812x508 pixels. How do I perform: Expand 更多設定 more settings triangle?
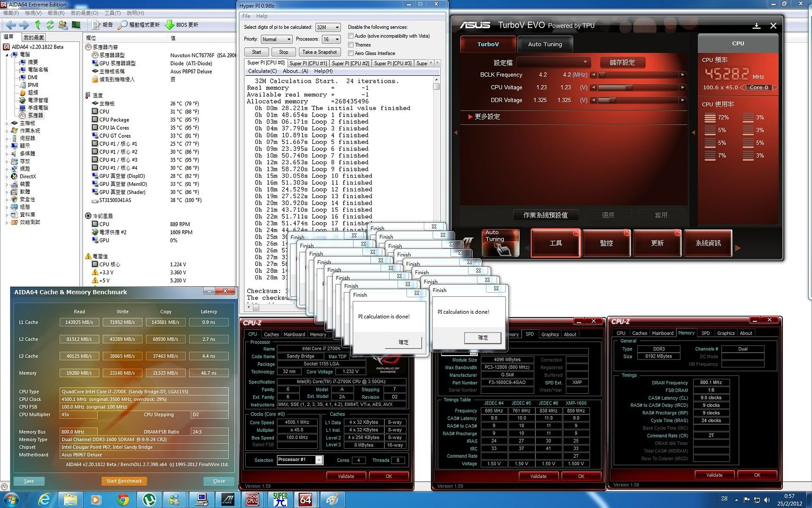tap(469, 117)
